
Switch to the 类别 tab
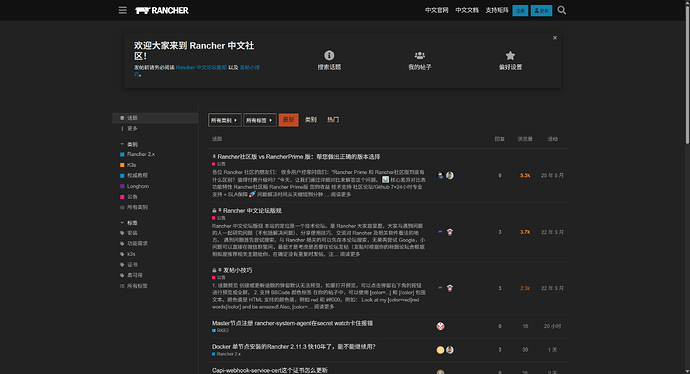click(311, 120)
